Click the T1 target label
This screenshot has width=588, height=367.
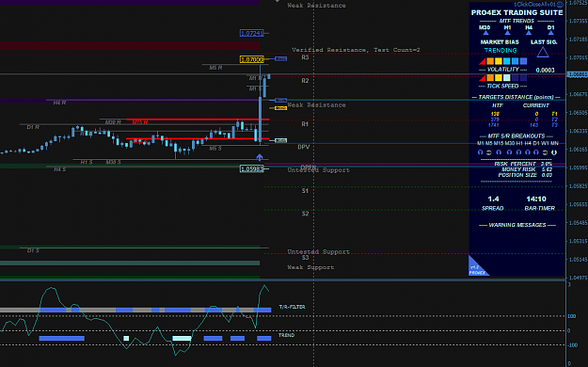[x=554, y=114]
